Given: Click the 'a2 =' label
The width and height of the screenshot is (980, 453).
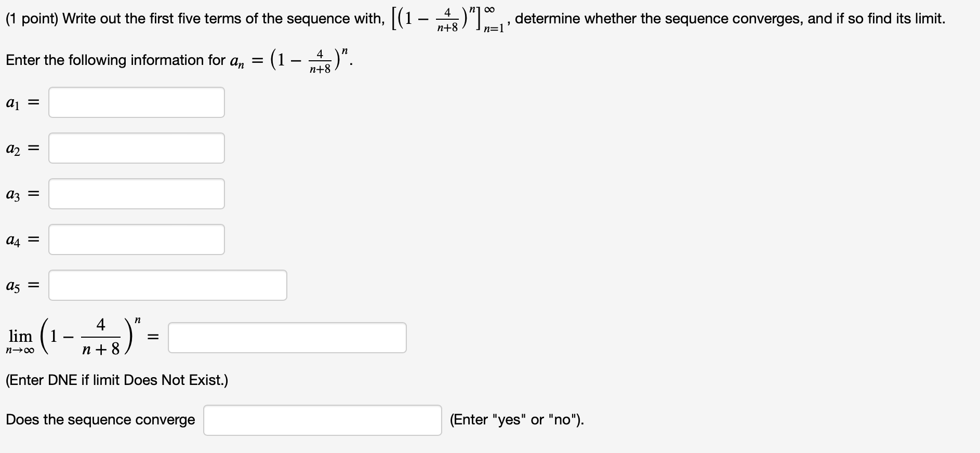Looking at the screenshot, I should pyautogui.click(x=22, y=149).
